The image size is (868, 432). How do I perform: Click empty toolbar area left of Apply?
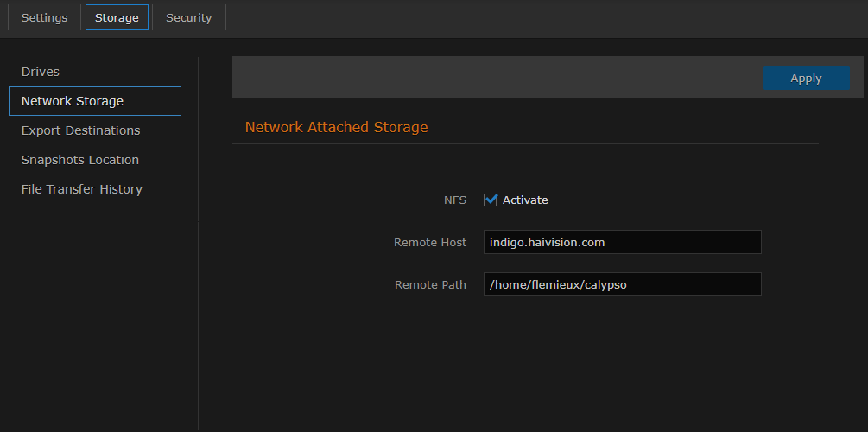492,78
